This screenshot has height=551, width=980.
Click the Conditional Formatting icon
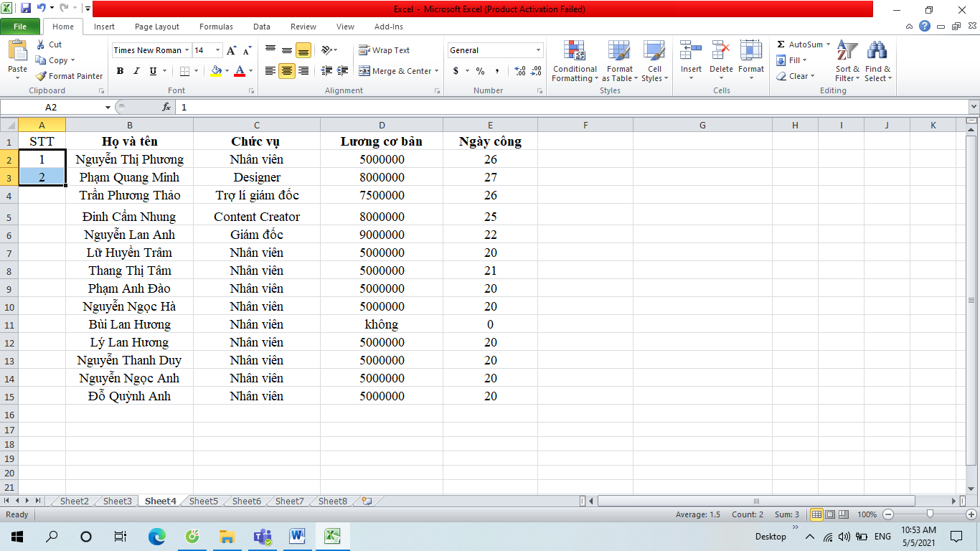tap(575, 50)
